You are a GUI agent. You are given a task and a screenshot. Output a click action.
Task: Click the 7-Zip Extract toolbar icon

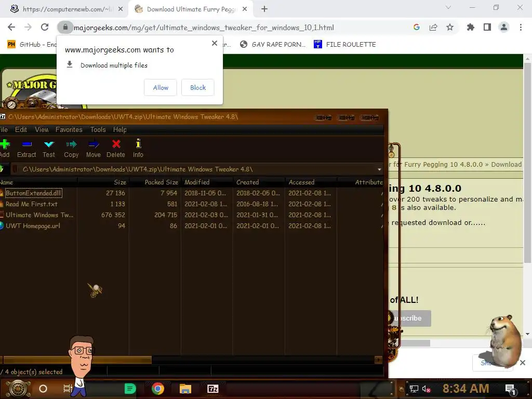[26, 144]
